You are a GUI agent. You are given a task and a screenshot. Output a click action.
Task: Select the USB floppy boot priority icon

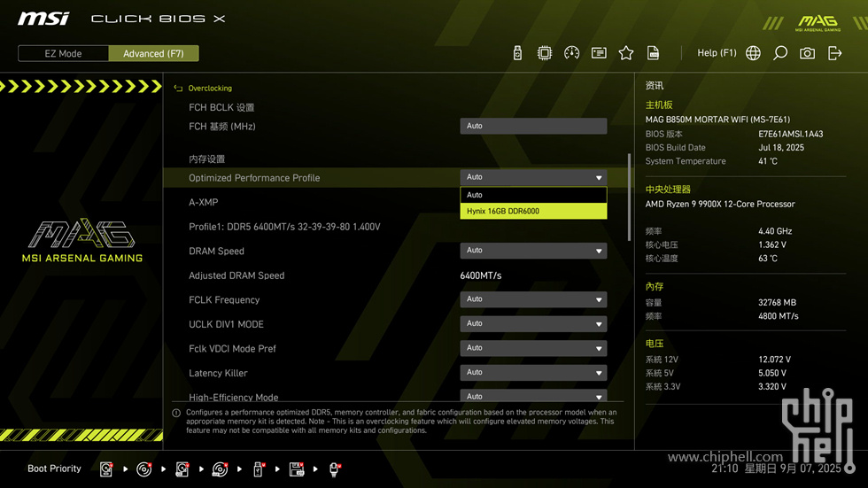coord(296,469)
